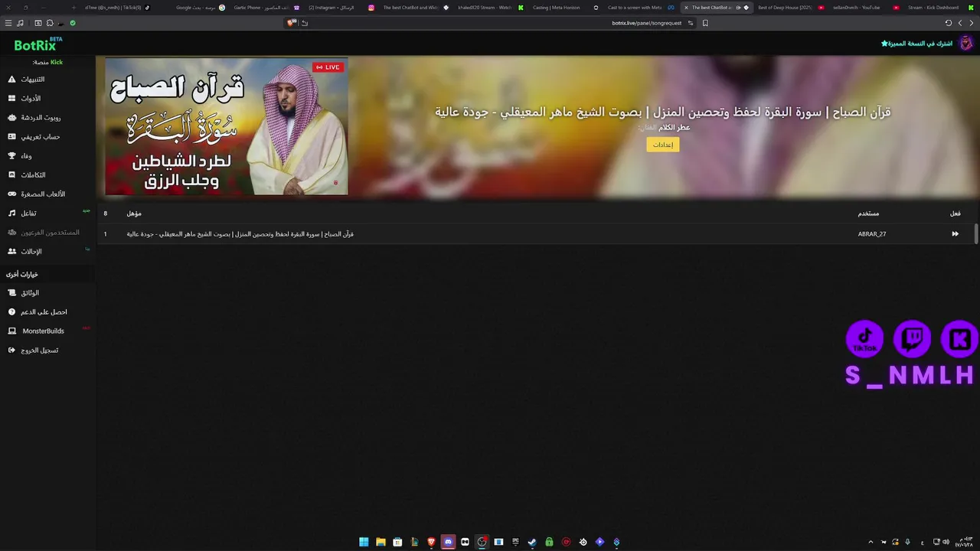980x551 pixels.
Task: Click the عطر الكلام channel name under the title
Action: tap(674, 128)
